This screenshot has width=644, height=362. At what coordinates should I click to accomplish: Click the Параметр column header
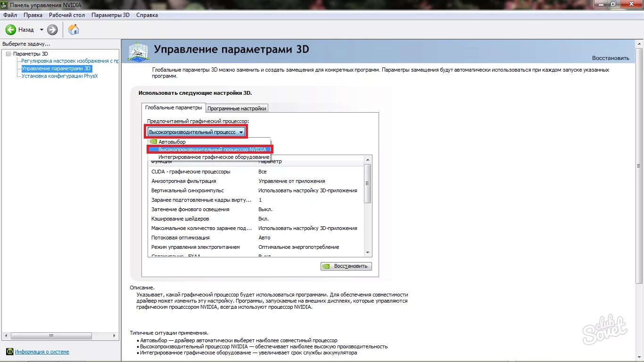pyautogui.click(x=310, y=162)
